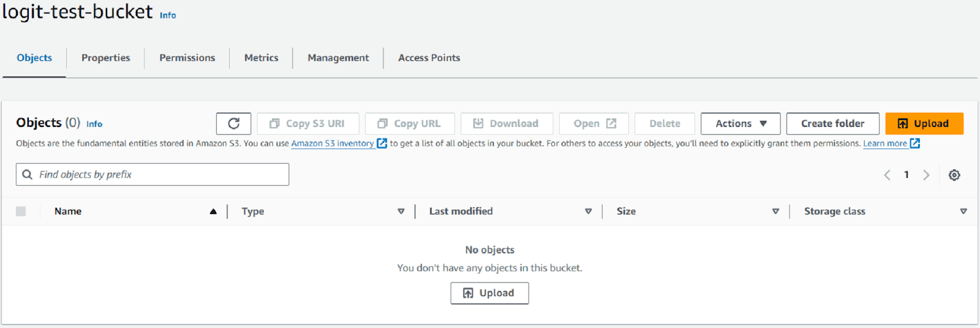Open the Properties tab
980x328 pixels.
tap(105, 58)
